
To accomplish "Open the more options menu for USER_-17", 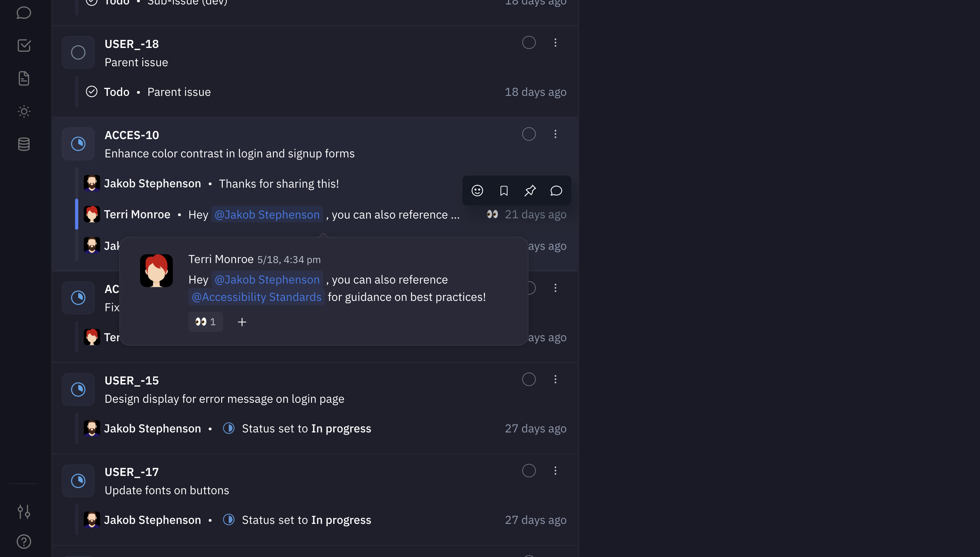I will 555,471.
